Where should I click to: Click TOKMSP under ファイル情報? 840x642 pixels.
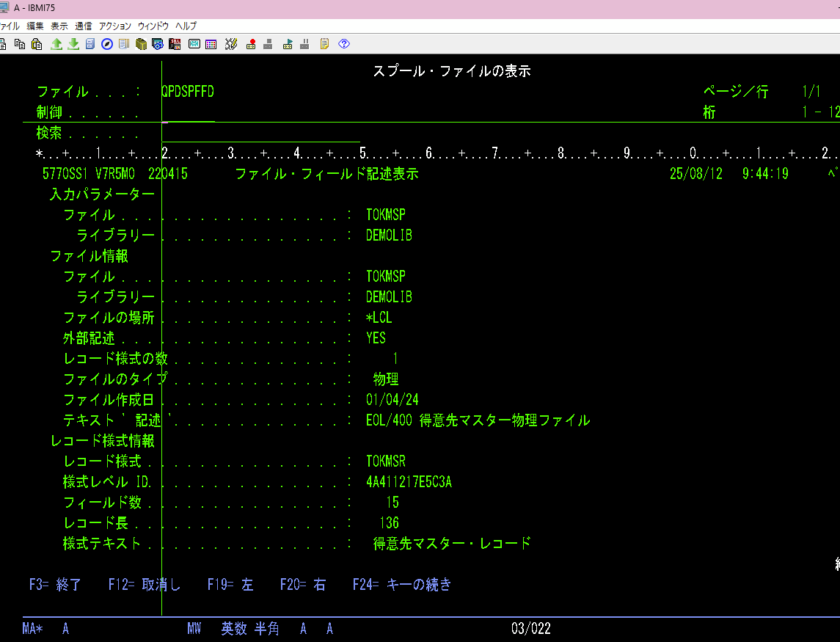[x=386, y=276]
